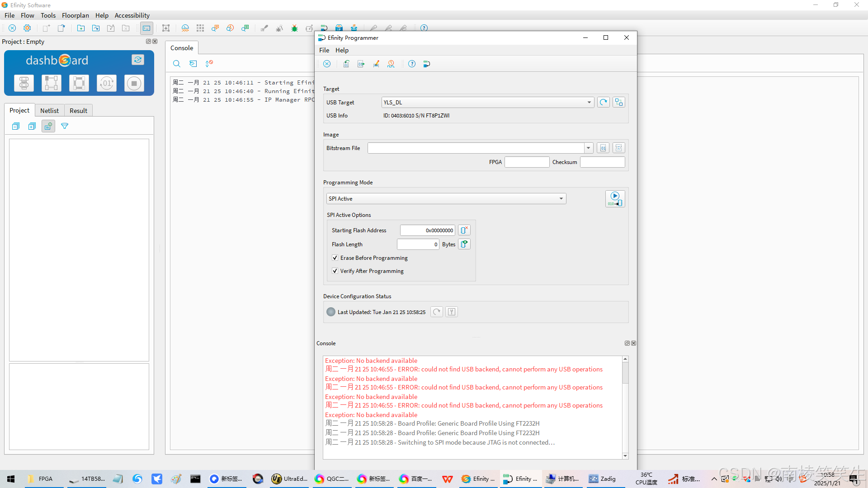This screenshot has width=868, height=488.
Task: Refresh the Device Configuration Status
Action: pos(436,312)
